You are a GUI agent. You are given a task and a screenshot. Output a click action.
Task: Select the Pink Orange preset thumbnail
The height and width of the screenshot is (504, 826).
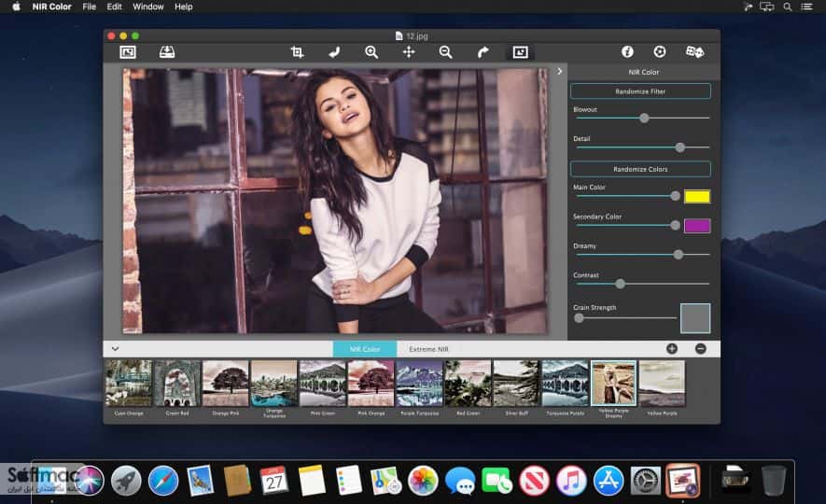pos(371,384)
